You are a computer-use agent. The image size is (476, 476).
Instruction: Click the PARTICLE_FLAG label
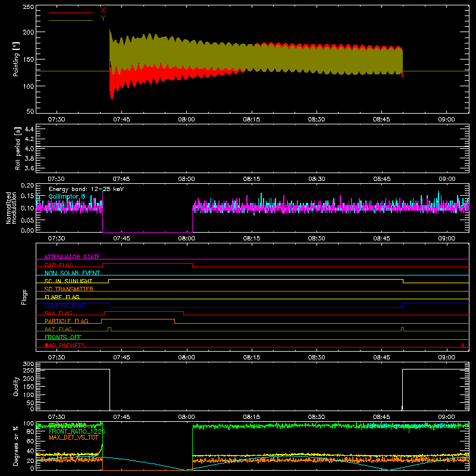click(67, 321)
